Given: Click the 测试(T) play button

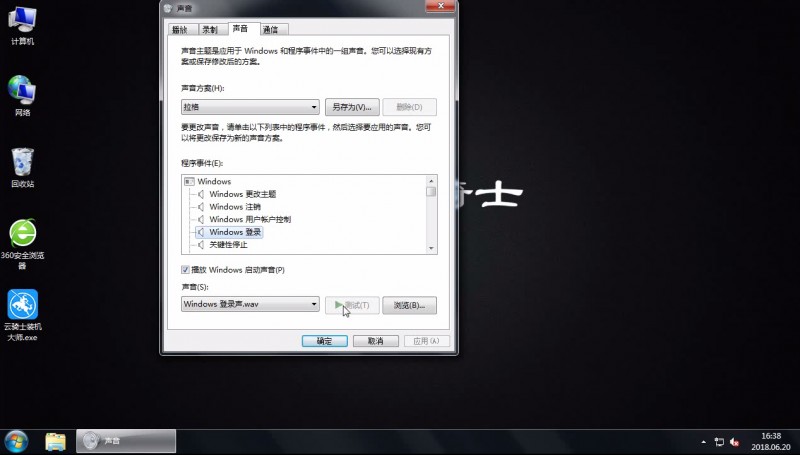Looking at the screenshot, I should [x=352, y=305].
